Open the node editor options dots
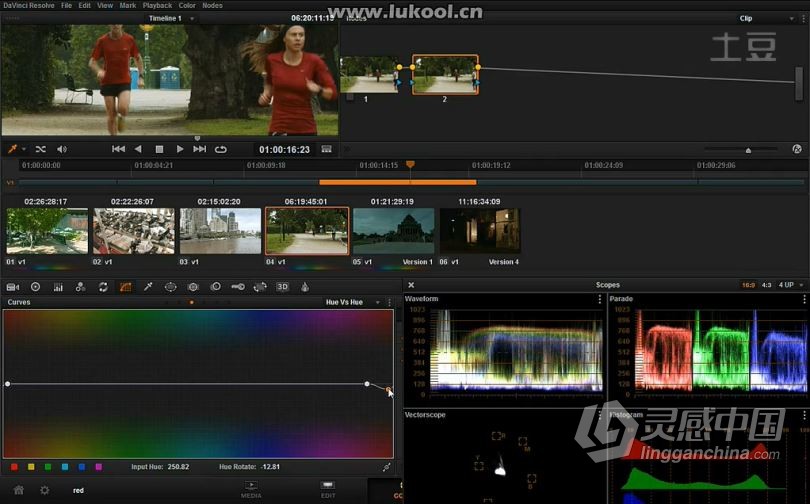The height and width of the screenshot is (504, 810). 803,19
